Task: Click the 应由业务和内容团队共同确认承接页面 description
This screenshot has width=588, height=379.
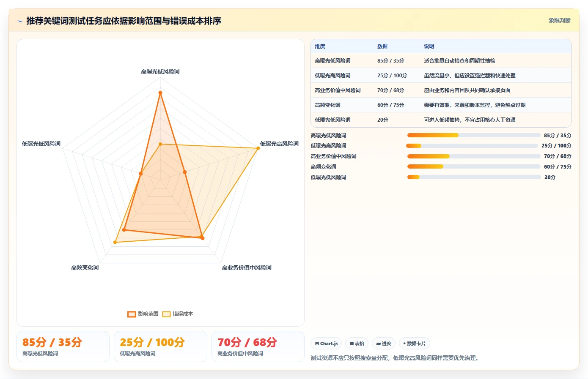Action: click(x=467, y=90)
